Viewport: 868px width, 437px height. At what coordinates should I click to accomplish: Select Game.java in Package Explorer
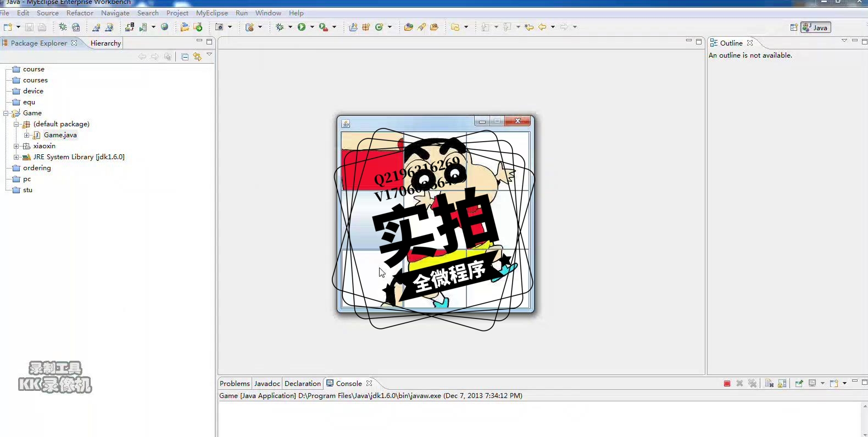coord(60,135)
